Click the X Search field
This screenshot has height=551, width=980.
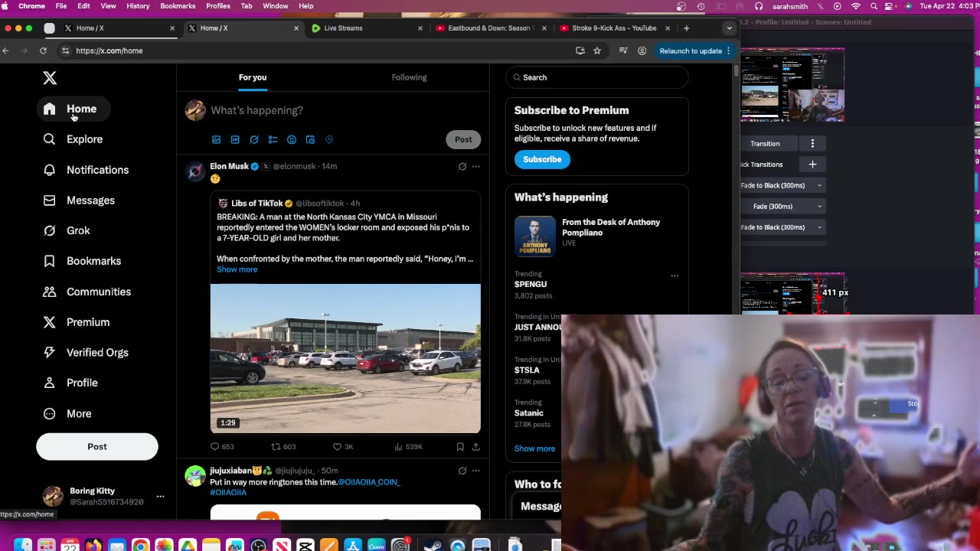coord(597,77)
